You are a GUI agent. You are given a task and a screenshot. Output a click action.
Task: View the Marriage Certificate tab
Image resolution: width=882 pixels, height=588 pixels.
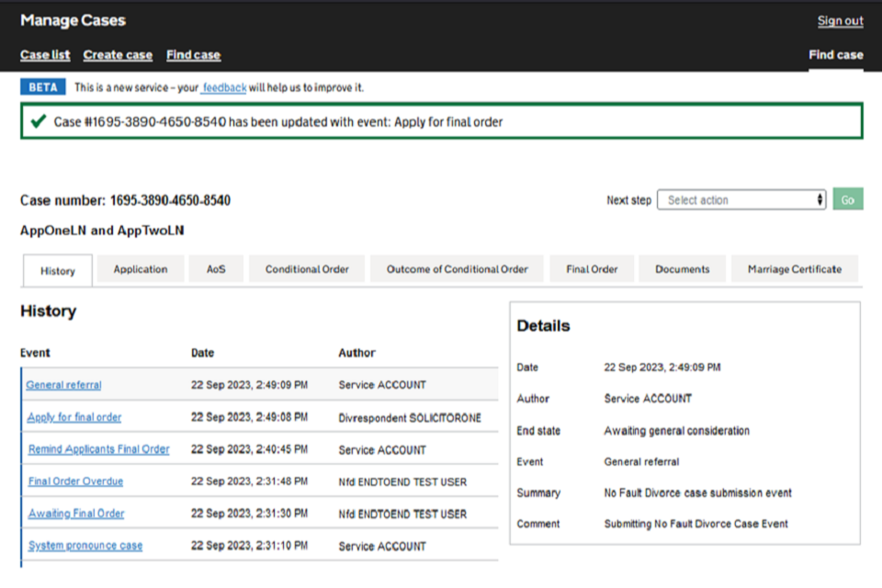point(794,269)
